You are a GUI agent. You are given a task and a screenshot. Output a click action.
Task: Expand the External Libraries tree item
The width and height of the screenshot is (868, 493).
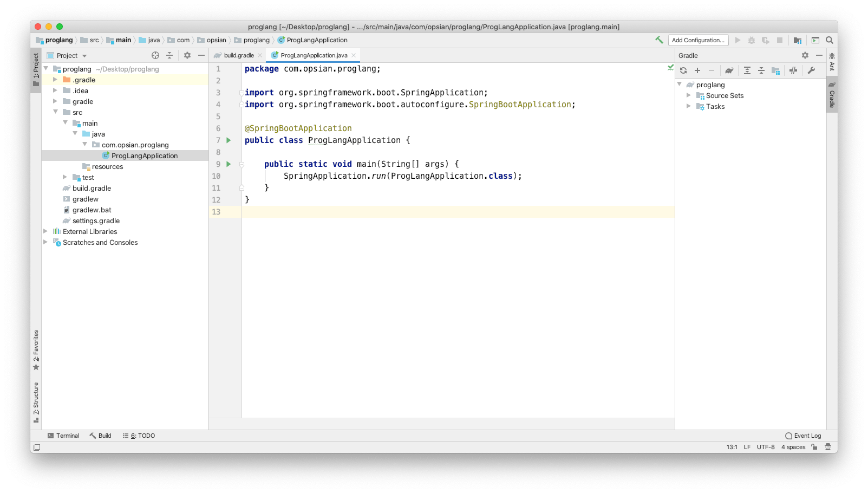coord(45,231)
